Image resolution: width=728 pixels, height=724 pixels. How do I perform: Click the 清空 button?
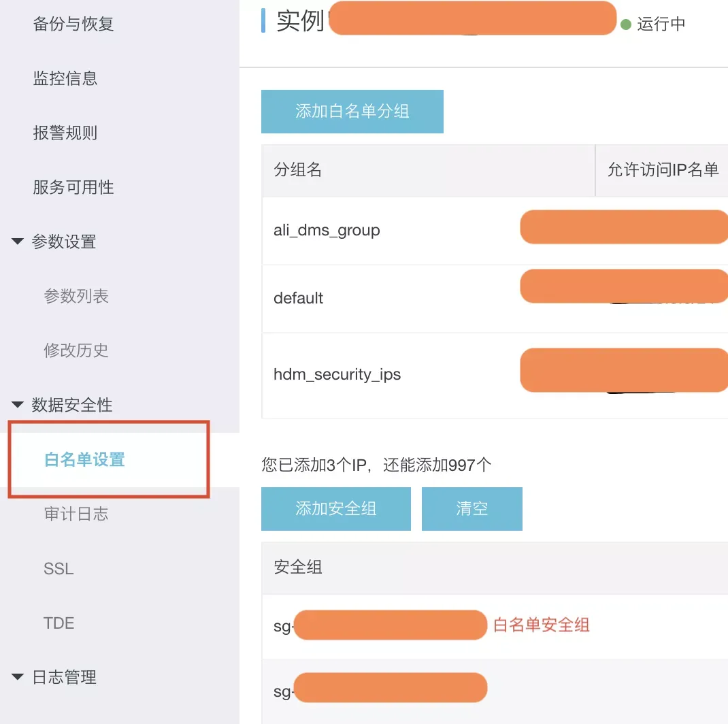[471, 508]
